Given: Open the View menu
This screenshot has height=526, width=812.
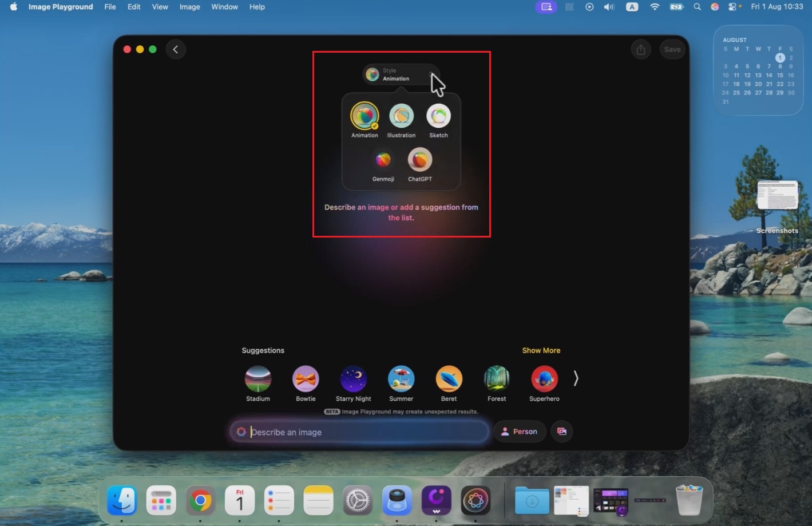Looking at the screenshot, I should (160, 7).
